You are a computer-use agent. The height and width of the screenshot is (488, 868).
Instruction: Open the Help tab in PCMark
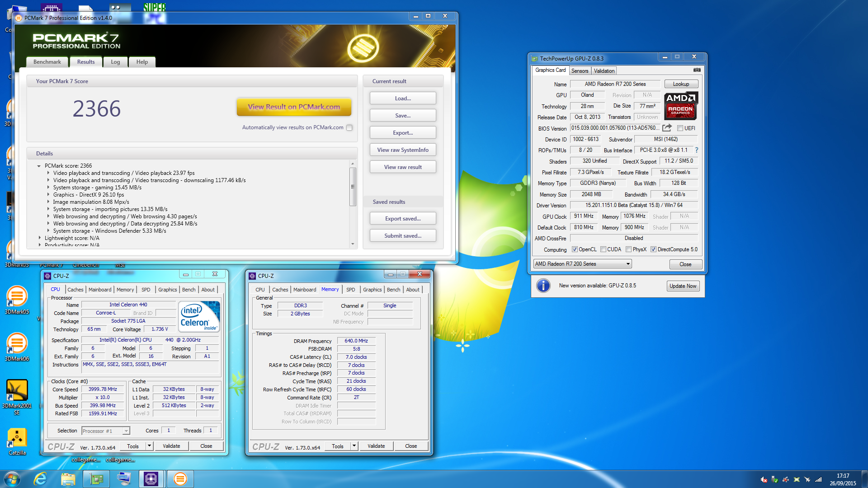[142, 62]
